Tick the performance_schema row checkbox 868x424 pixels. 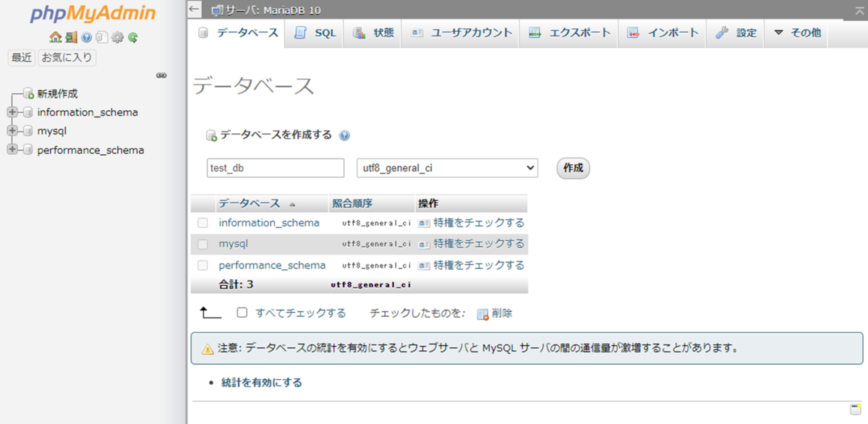point(203,266)
